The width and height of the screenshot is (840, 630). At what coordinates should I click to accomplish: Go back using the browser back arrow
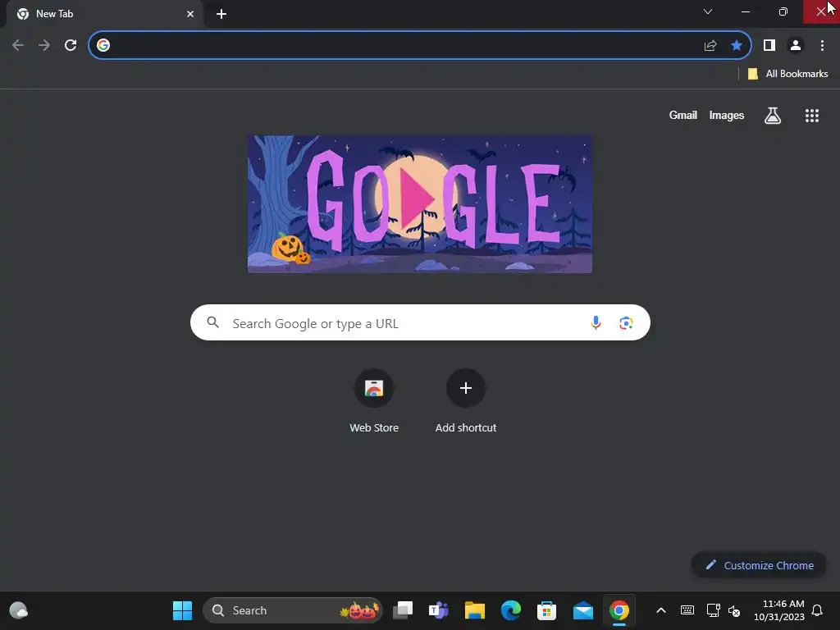point(18,46)
